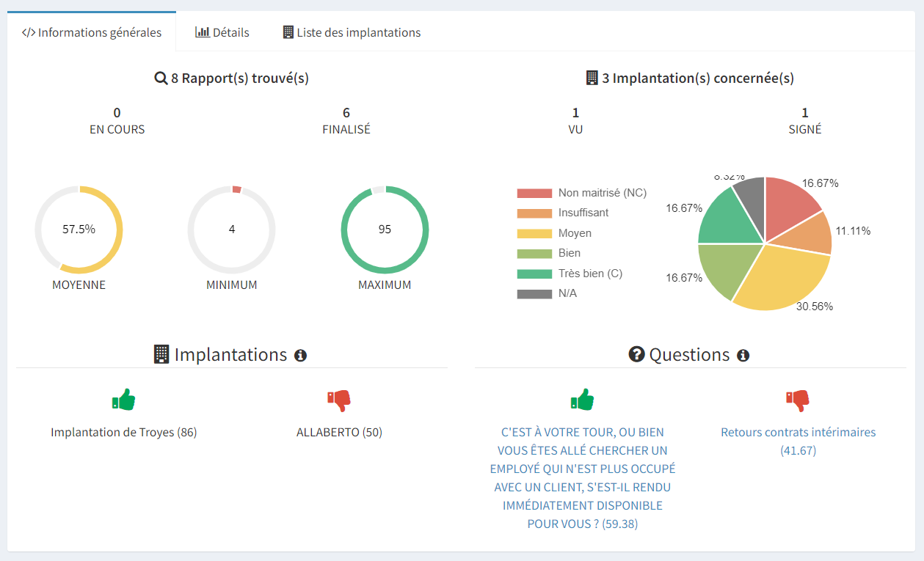This screenshot has width=924, height=561.
Task: Toggle N/A legend swatch
Action: [x=534, y=293]
